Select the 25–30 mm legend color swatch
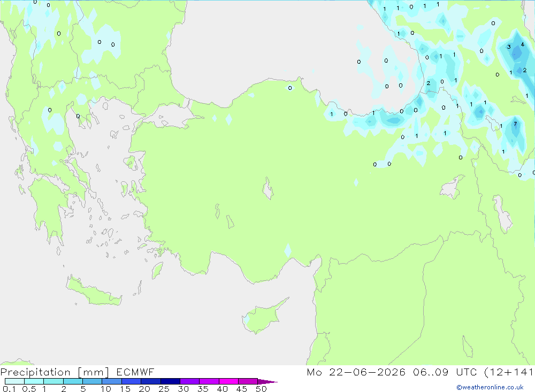 [170, 381]
